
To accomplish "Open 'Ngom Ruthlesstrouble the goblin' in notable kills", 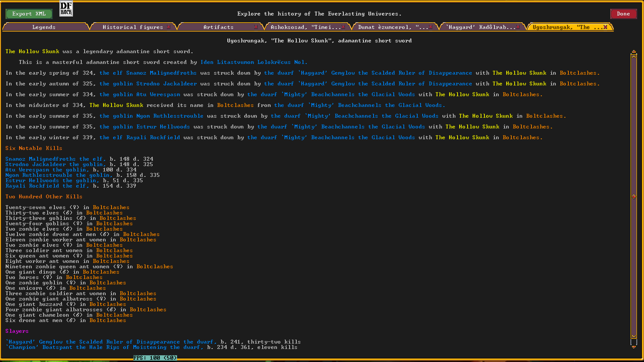I will [59, 175].
